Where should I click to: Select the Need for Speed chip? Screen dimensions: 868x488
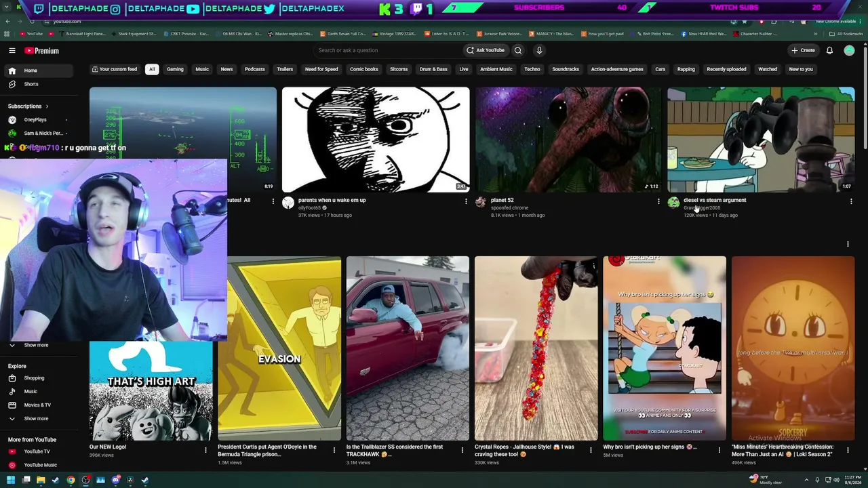pos(321,69)
